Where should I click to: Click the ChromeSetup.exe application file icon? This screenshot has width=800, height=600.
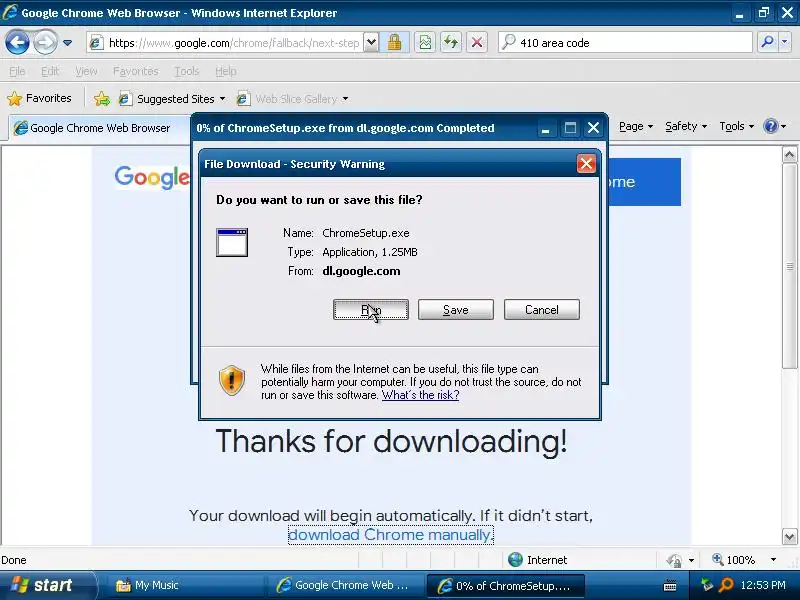click(232, 242)
